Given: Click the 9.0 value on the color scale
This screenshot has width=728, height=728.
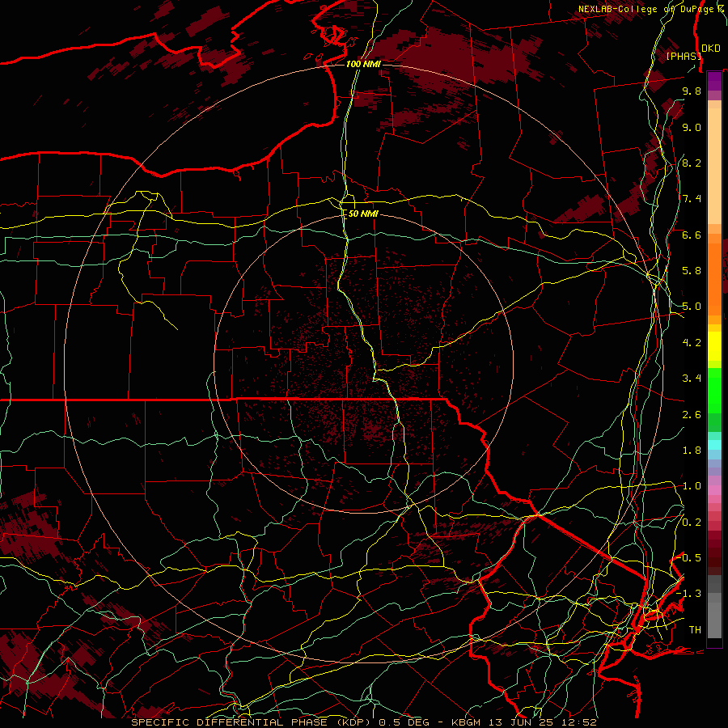Looking at the screenshot, I should click(692, 127).
